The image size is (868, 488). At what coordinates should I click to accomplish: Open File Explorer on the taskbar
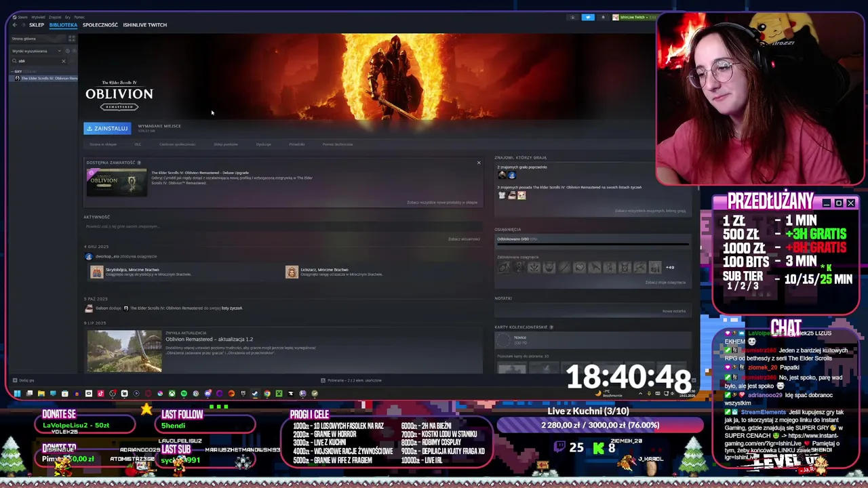pos(41,393)
